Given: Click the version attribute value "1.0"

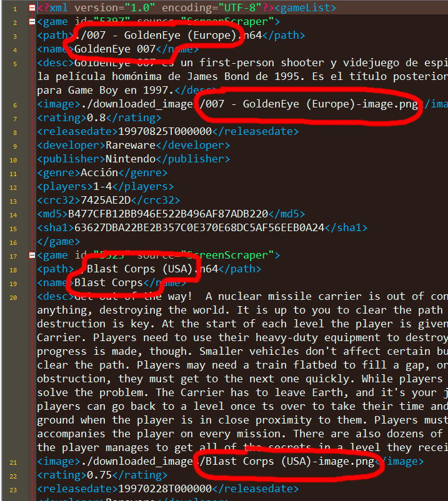Looking at the screenshot, I should click(140, 7).
